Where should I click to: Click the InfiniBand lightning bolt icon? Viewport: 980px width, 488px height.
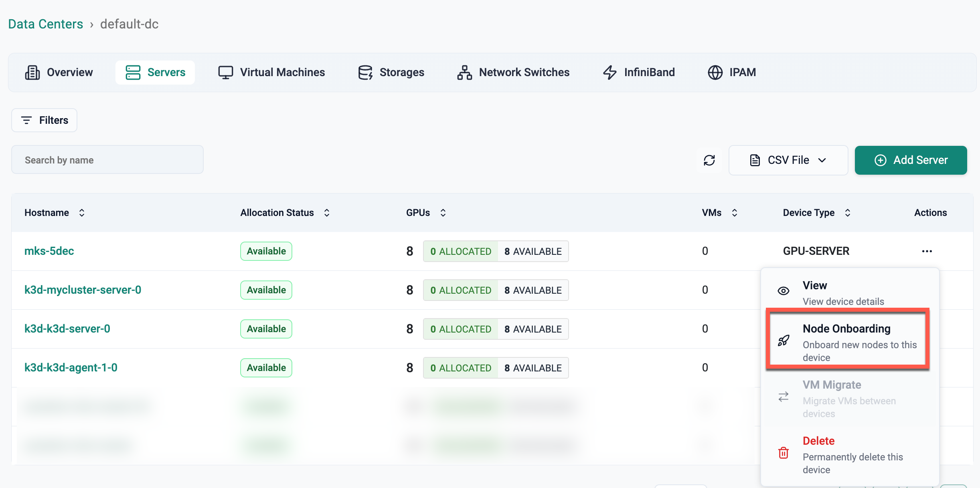pos(609,73)
